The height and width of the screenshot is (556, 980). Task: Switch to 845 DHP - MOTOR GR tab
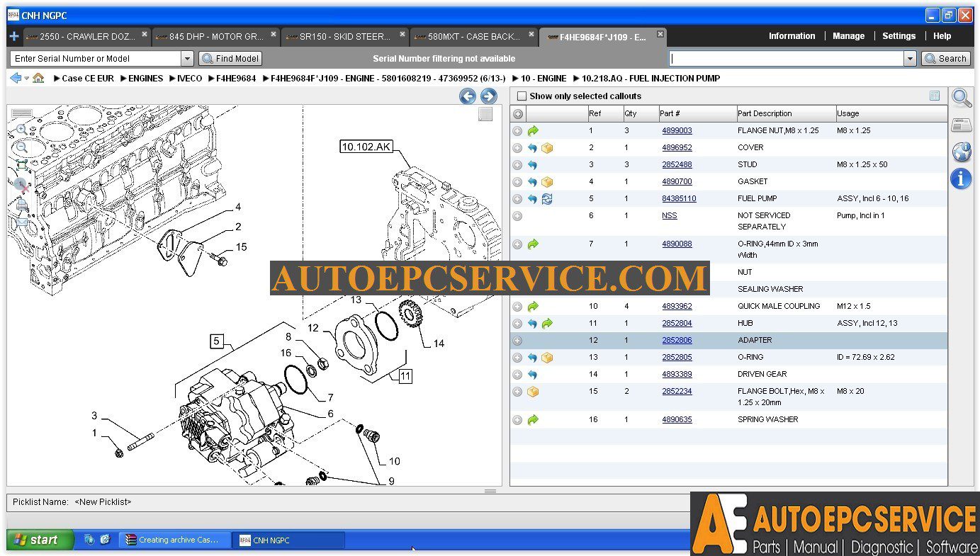click(x=215, y=36)
